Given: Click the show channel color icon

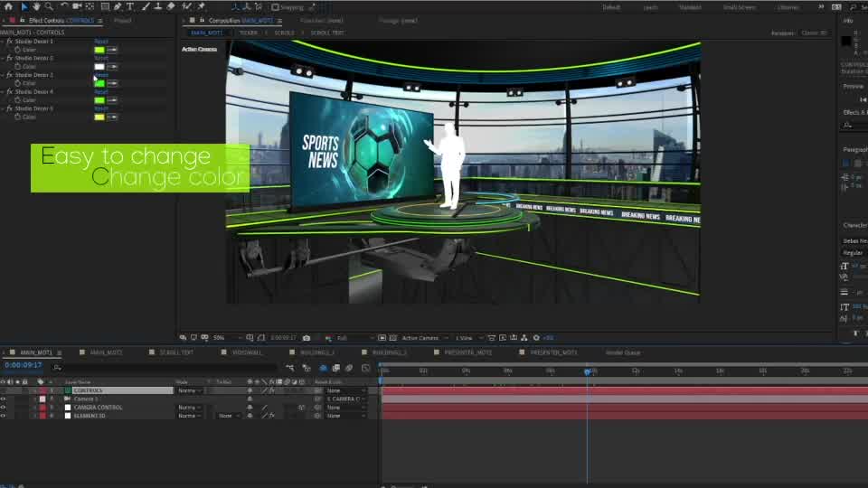Looking at the screenshot, I should [x=329, y=337].
